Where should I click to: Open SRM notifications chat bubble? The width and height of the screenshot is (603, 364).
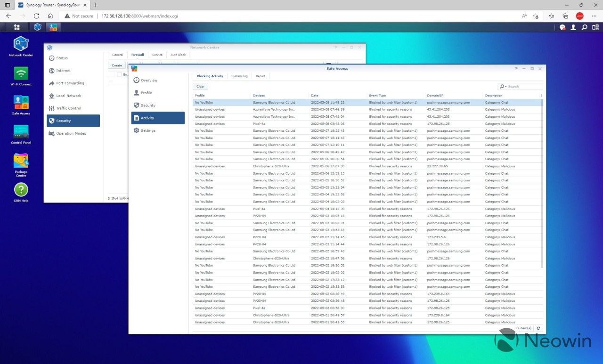562,27
